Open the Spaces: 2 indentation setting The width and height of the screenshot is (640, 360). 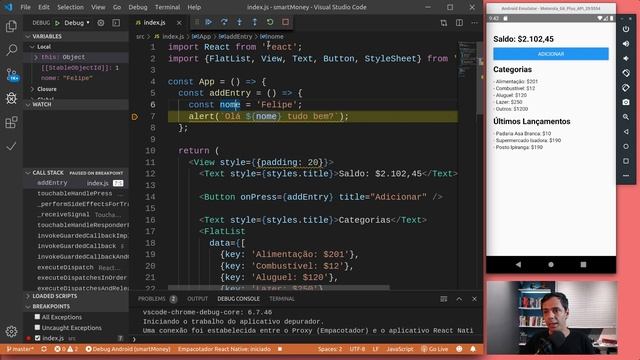click(330, 349)
